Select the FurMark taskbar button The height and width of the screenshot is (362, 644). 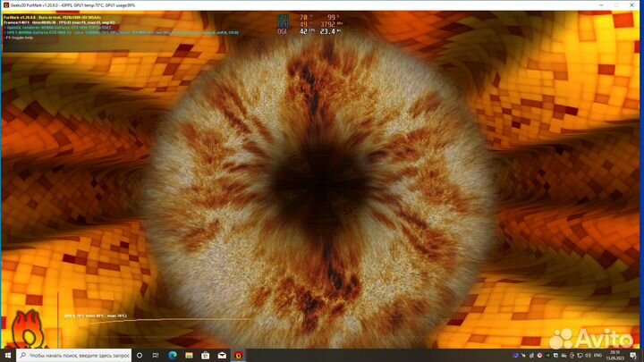(238, 356)
